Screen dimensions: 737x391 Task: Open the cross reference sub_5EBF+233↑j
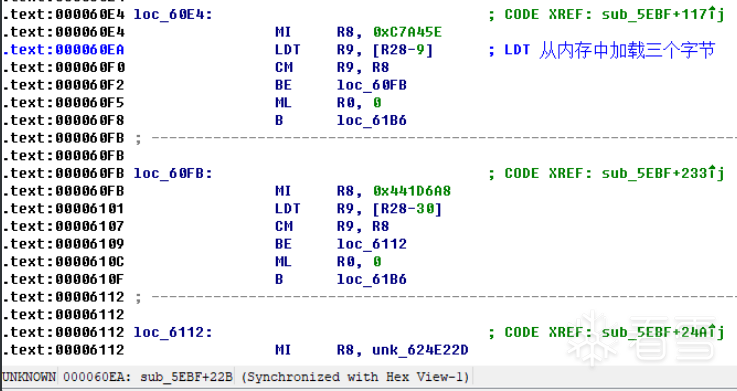coord(663,173)
